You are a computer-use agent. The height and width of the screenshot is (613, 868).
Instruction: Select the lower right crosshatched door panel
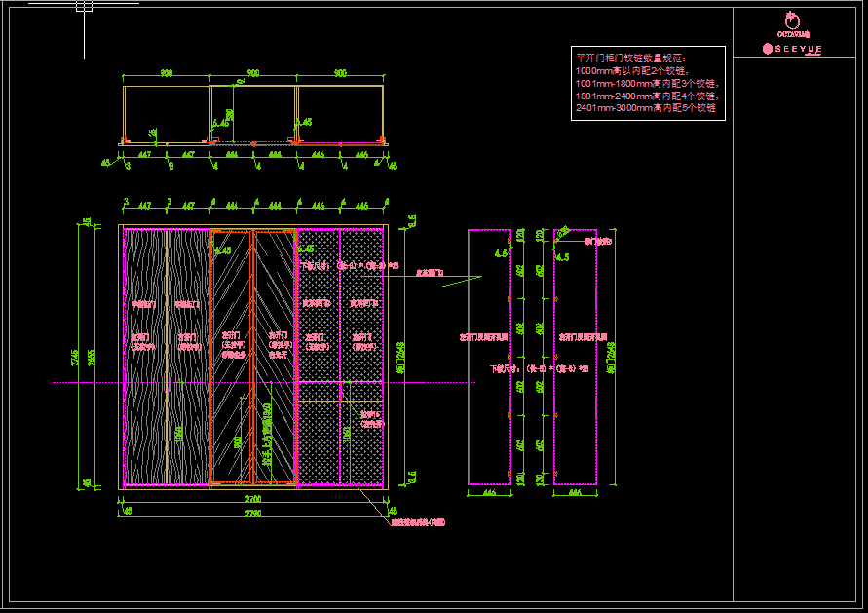pos(361,443)
